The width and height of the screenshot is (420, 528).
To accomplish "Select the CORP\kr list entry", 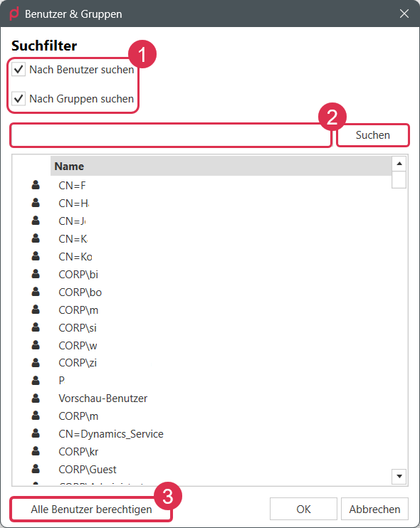I will coord(78,452).
